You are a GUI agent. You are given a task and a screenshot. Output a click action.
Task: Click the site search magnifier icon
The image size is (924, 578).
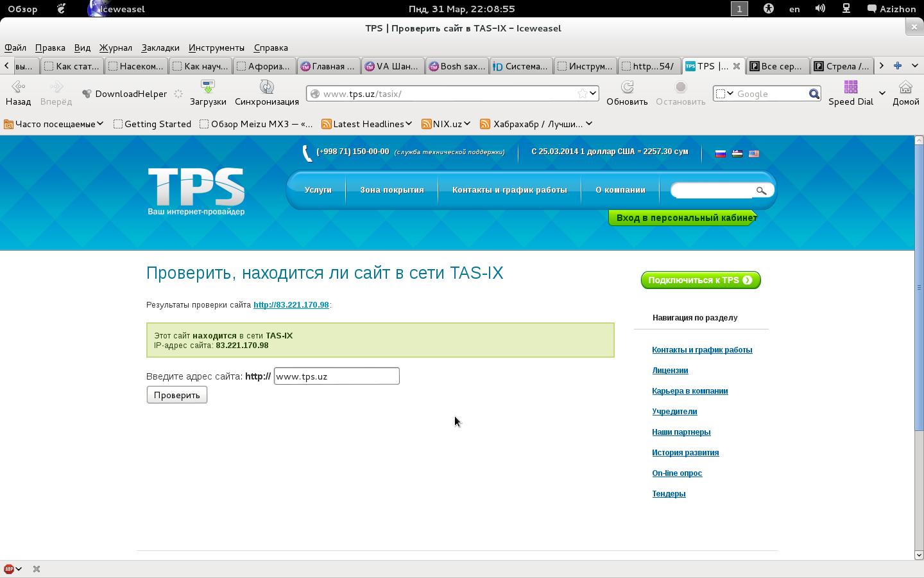click(x=761, y=191)
